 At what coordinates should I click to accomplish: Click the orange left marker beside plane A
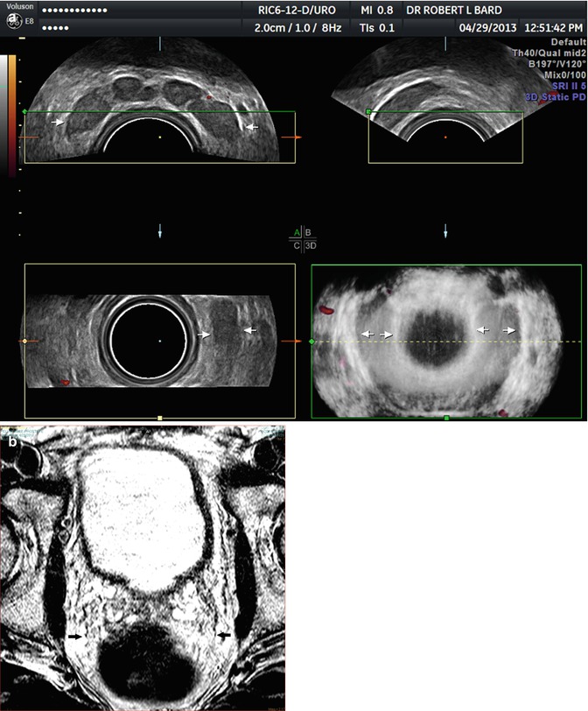click(29, 138)
